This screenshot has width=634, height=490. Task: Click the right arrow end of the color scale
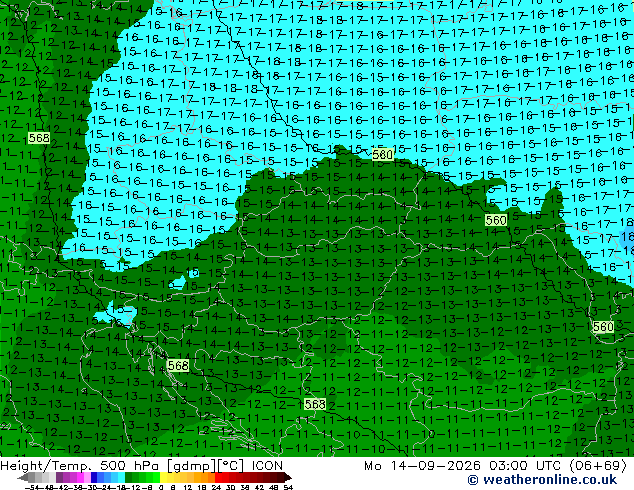point(287,478)
